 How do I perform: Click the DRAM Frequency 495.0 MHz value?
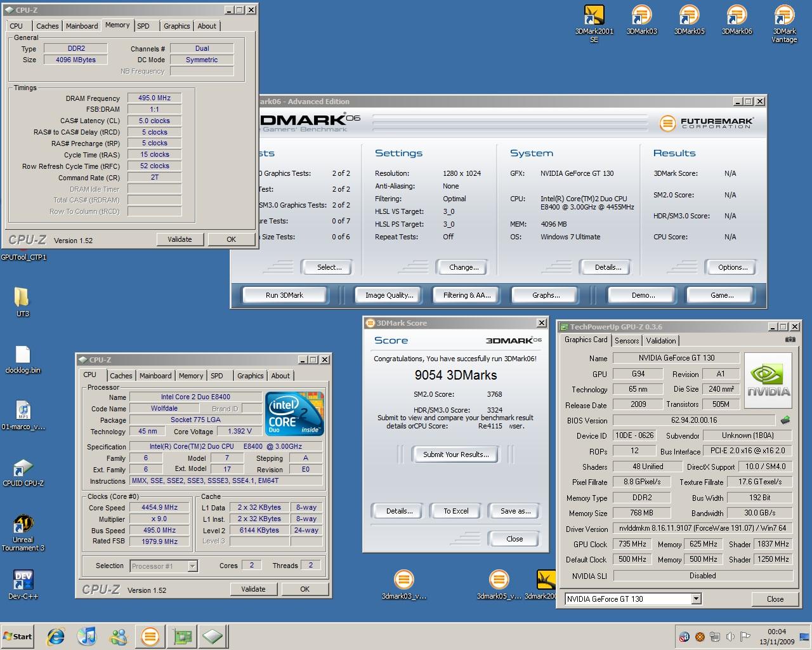(155, 98)
